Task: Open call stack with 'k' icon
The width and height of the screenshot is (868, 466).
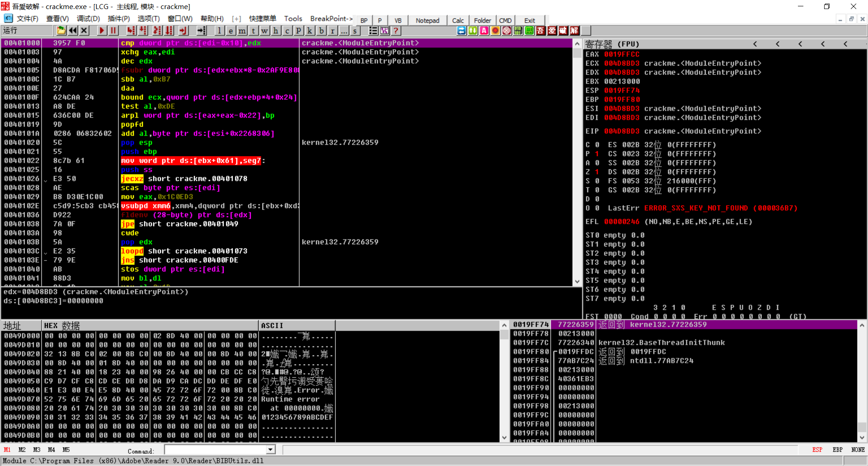Action: [x=310, y=31]
